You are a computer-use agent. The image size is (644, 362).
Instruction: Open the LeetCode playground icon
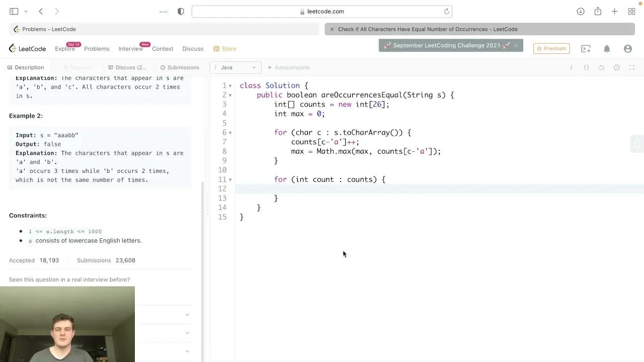coord(586,49)
